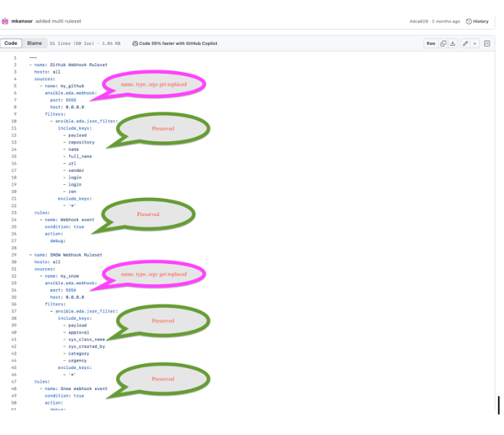Click the 'Github Webhook Ruleset' code line
The image size is (504, 435).
coord(70,65)
